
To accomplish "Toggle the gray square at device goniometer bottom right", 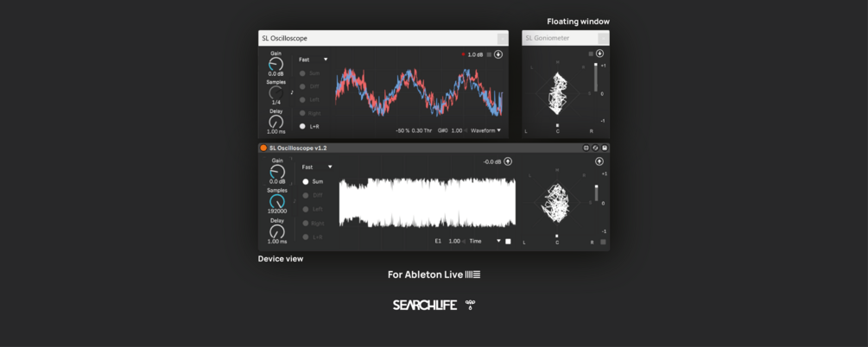I will (x=604, y=242).
